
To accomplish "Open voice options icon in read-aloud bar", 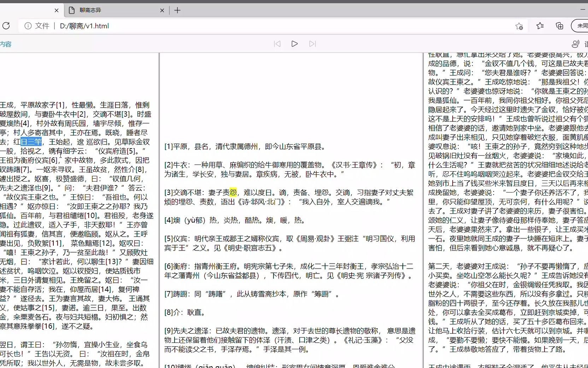I will coord(576,44).
